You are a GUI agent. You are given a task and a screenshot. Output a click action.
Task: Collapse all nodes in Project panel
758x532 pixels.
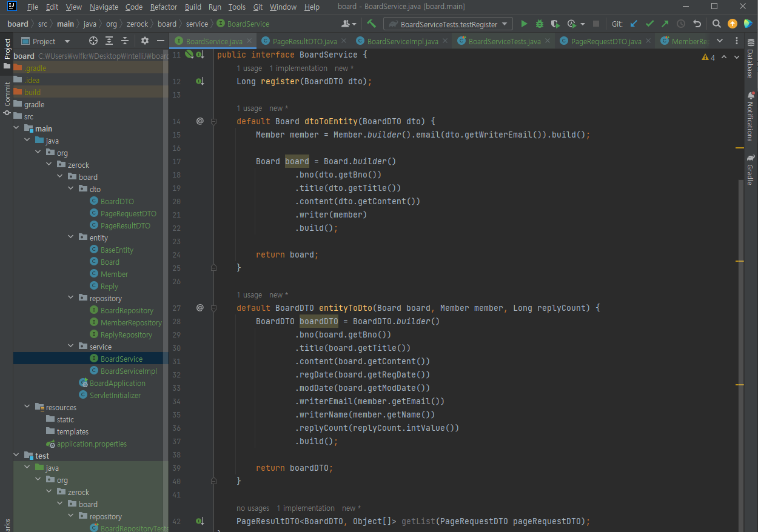point(125,41)
